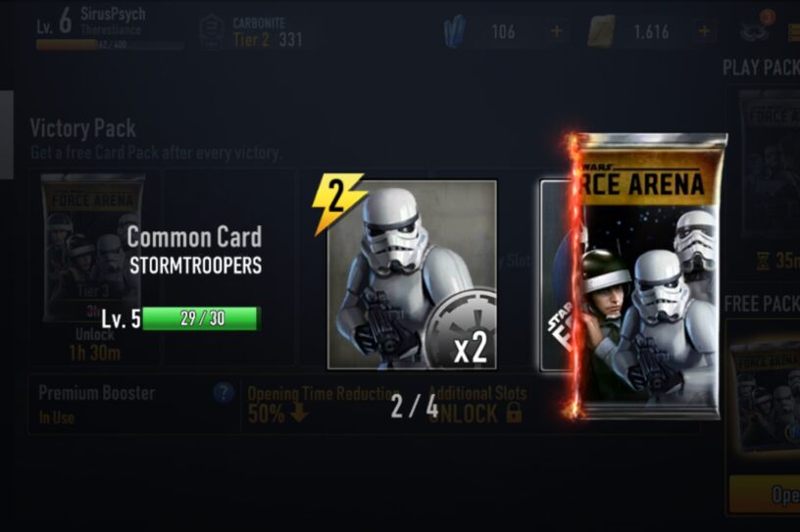Click the blue crystal currency icon

tap(455, 31)
